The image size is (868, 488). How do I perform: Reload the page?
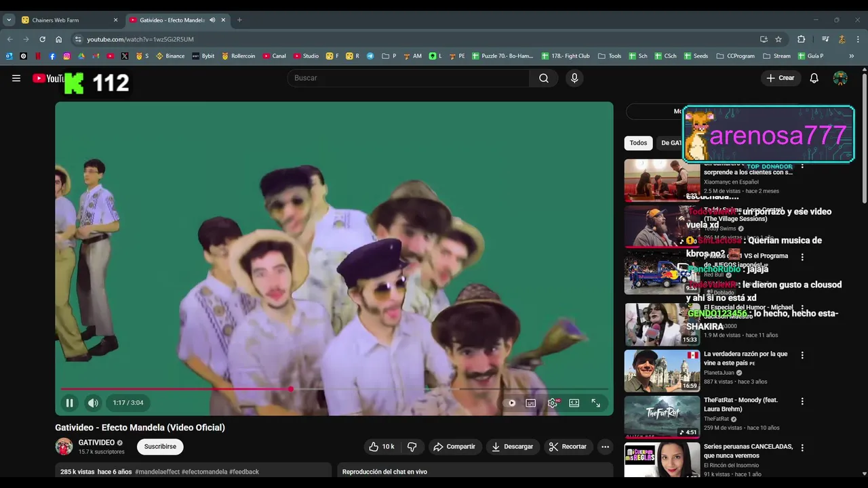click(x=42, y=39)
